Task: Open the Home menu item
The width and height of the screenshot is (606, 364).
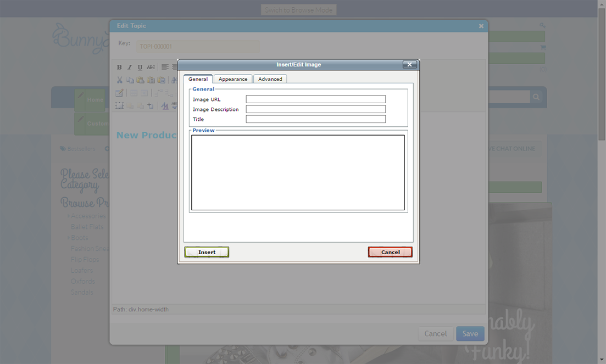Action: point(94,99)
